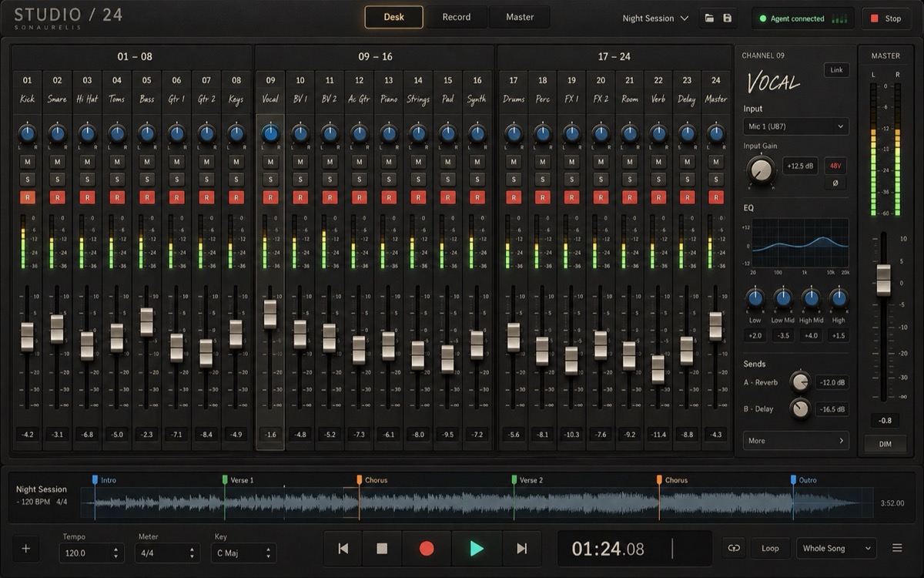This screenshot has height=578, width=924.
Task: Click the skip to end transport button
Action: click(x=522, y=549)
